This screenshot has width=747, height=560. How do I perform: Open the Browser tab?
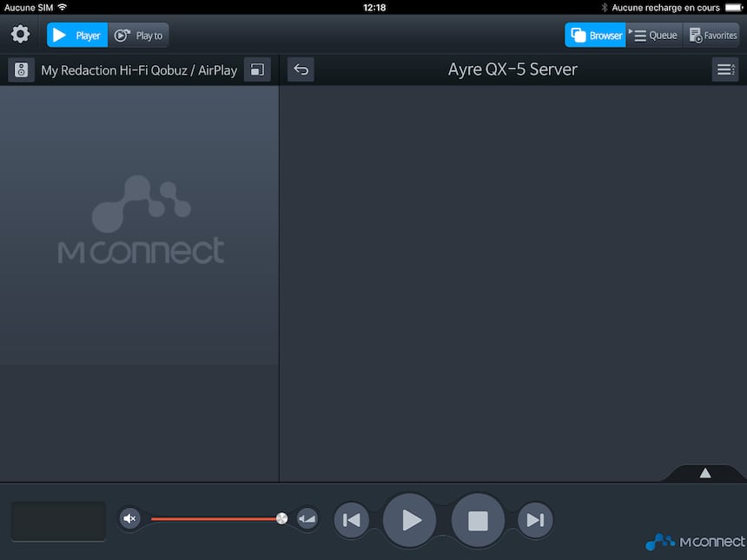tap(595, 36)
